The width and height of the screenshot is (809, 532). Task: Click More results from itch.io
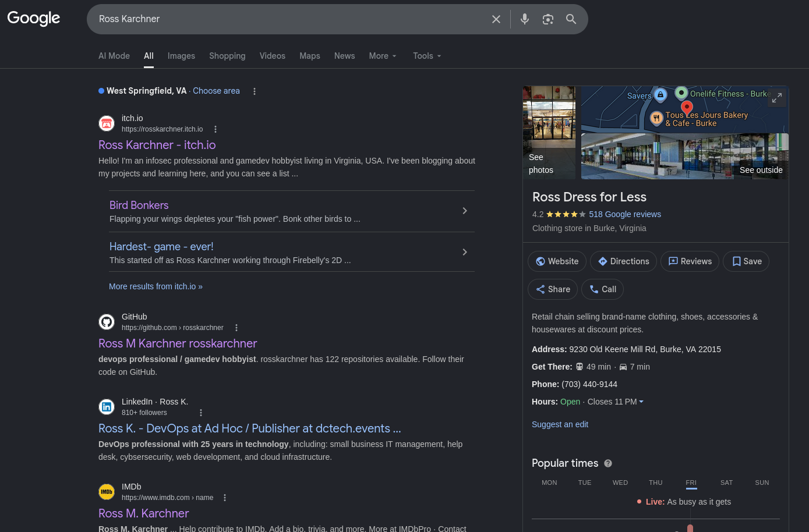coord(156,286)
